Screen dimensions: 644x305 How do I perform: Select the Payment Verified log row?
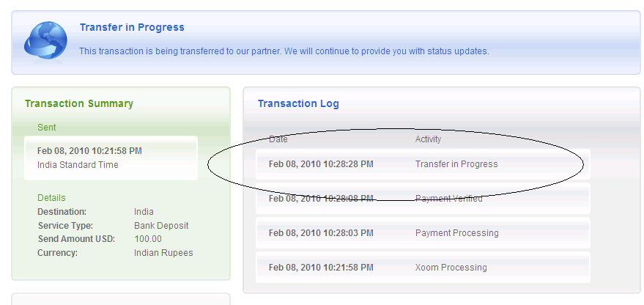point(423,199)
